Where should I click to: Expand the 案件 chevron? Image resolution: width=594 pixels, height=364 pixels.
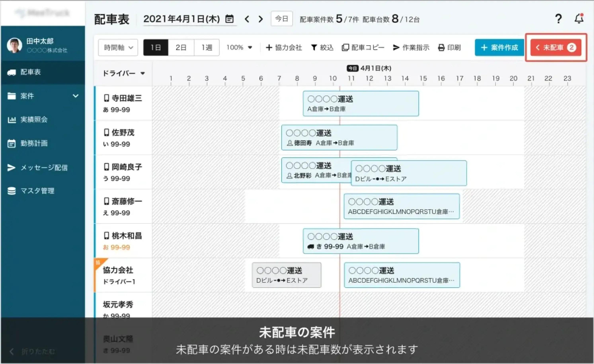point(75,96)
